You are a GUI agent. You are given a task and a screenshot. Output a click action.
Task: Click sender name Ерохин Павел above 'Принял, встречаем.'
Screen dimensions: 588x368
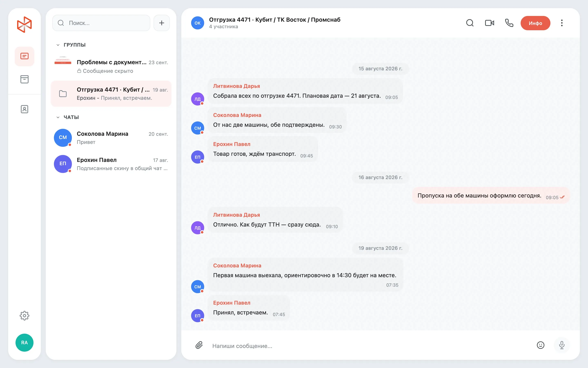(x=232, y=303)
